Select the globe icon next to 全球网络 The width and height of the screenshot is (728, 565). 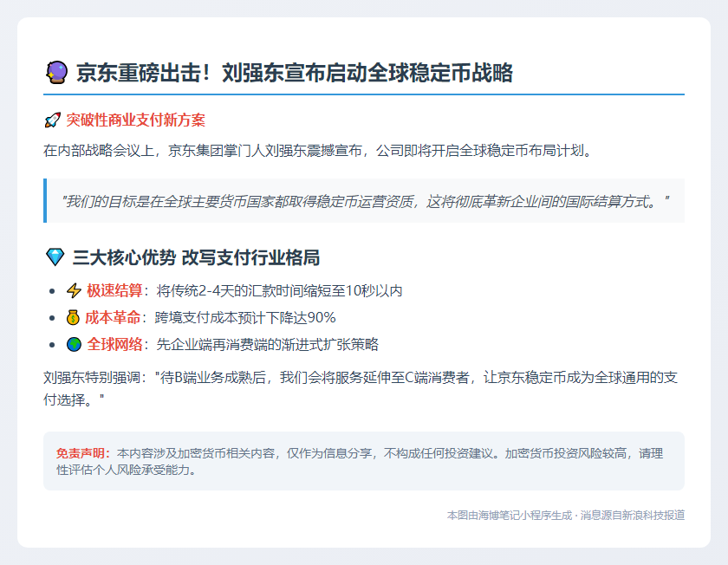click(x=74, y=344)
